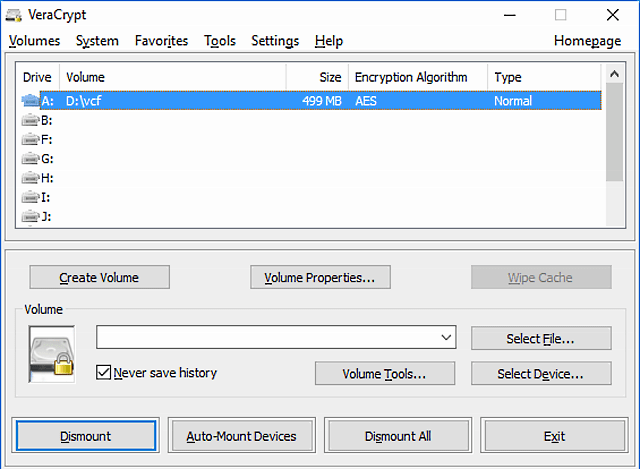Screen dimensions: 640x469
Task: Open the System menu
Action: coord(97,41)
